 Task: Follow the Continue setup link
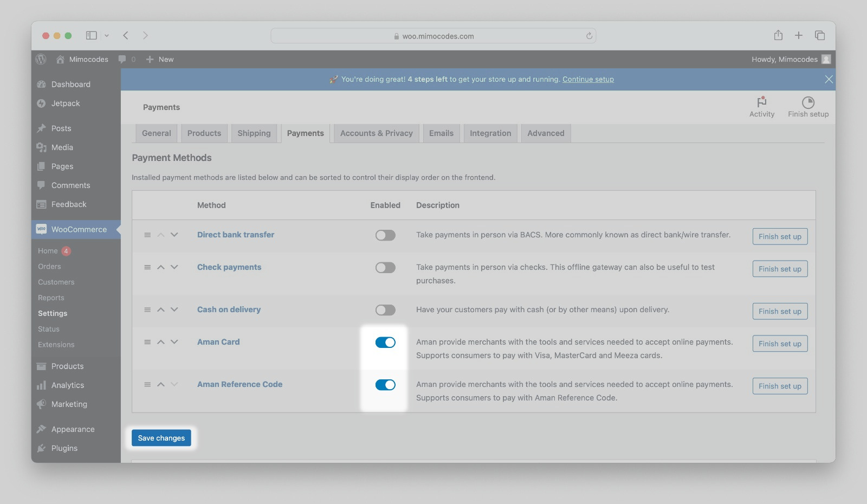tap(588, 79)
